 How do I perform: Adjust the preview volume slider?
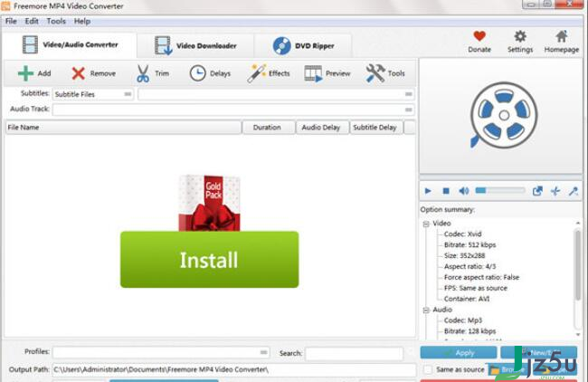[x=500, y=191]
